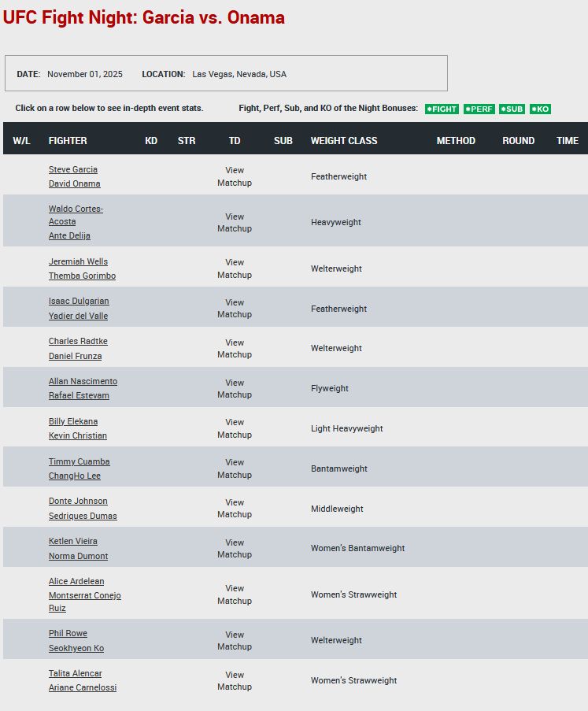This screenshot has height=711, width=588.
Task: Select the ChangHo Lee link
Action: click(x=74, y=476)
